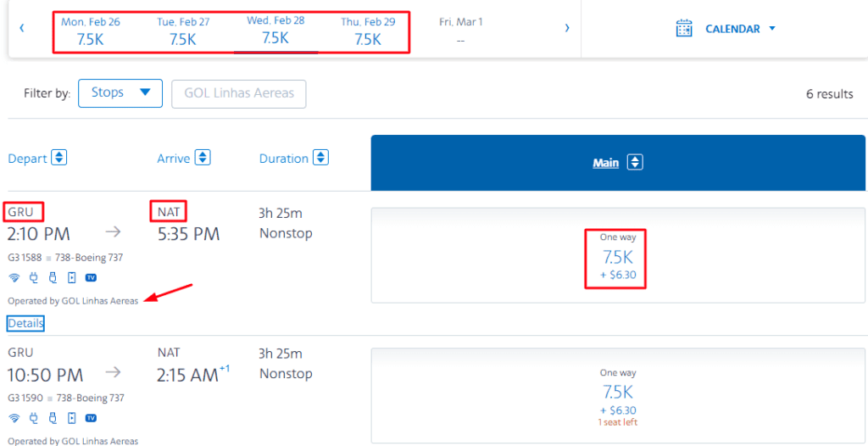Screen dimensions: 868x446
Task: Select the Mon, Feb 26 date tab
Action: (x=90, y=31)
